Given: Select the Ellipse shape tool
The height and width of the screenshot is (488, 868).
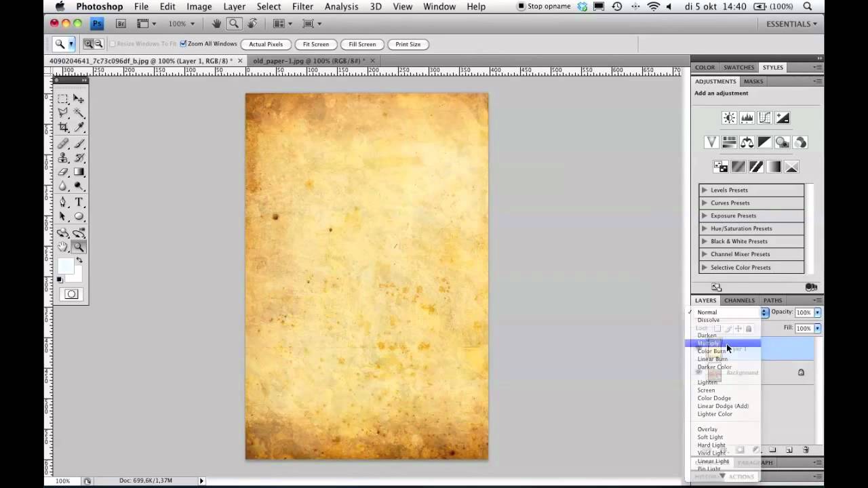Looking at the screenshot, I should [79, 217].
